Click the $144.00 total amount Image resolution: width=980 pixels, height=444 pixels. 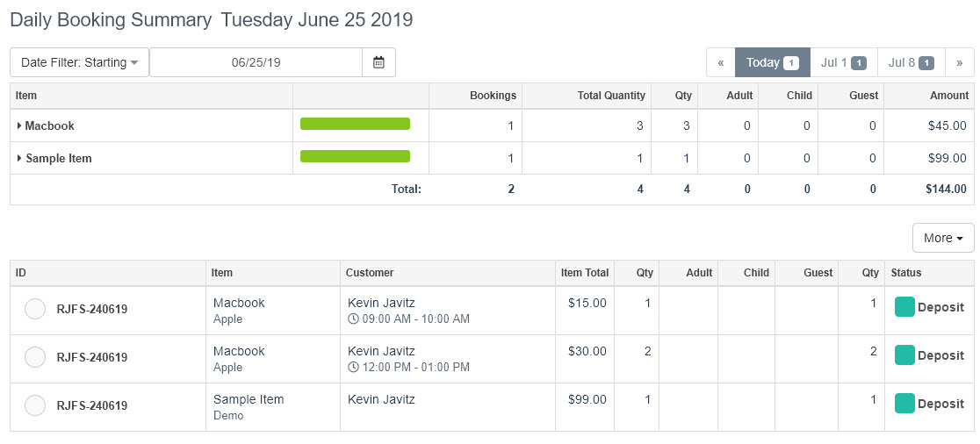click(x=945, y=189)
